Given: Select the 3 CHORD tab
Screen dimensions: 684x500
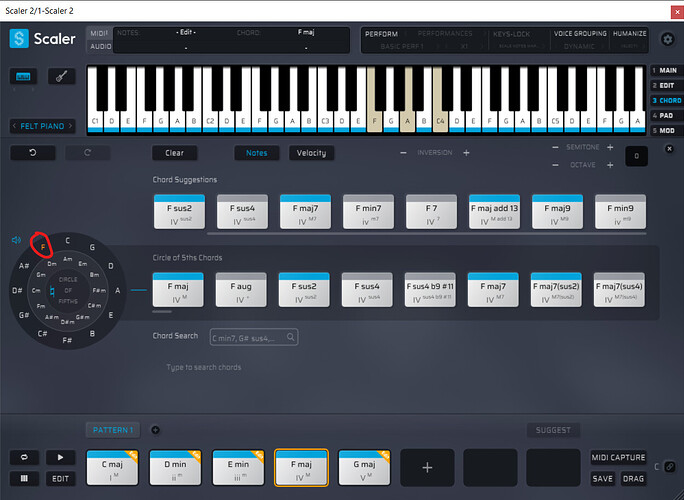Looking at the screenshot, I should point(666,100).
